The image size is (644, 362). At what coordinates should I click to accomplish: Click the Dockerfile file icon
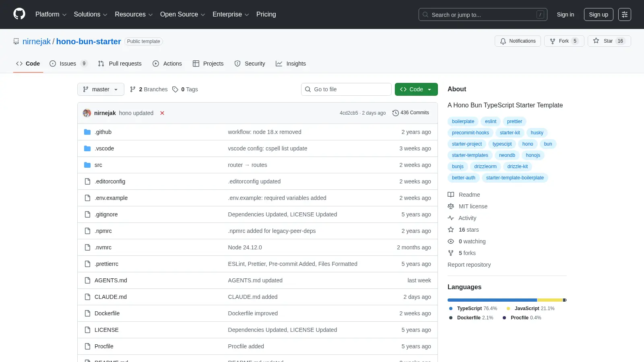[x=87, y=313]
